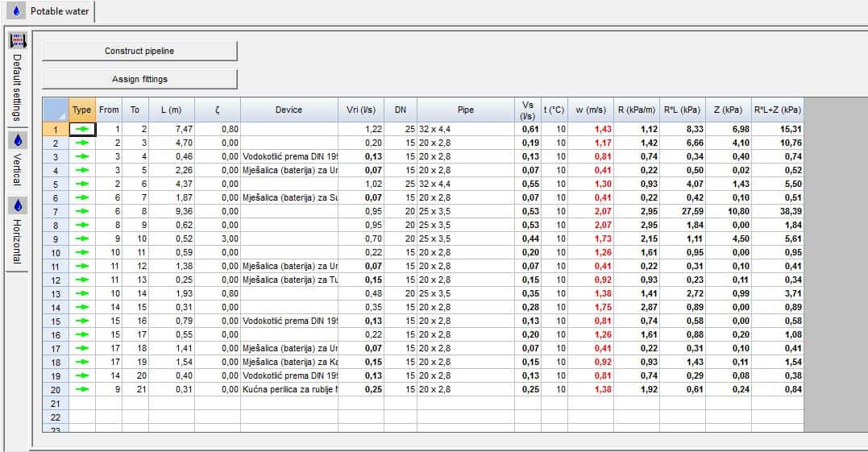The width and height of the screenshot is (868, 452).
Task: Click the green arrow icon in row 20
Action: (x=82, y=390)
